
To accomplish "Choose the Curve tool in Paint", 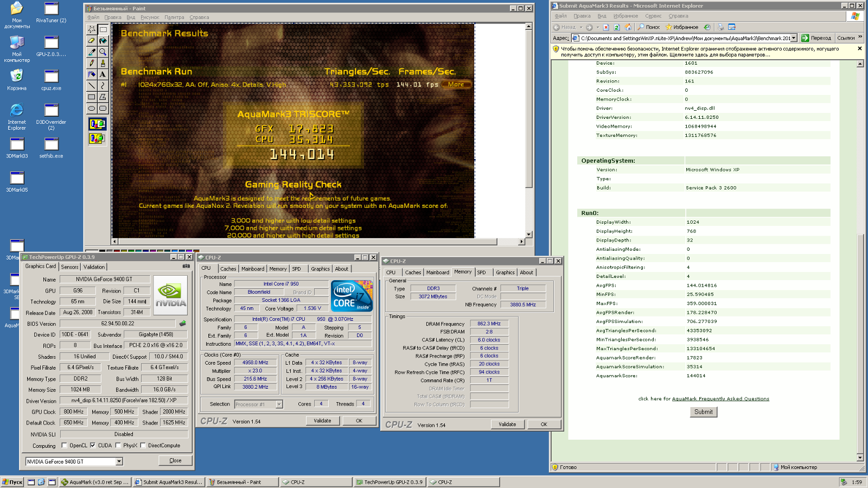I will [103, 86].
